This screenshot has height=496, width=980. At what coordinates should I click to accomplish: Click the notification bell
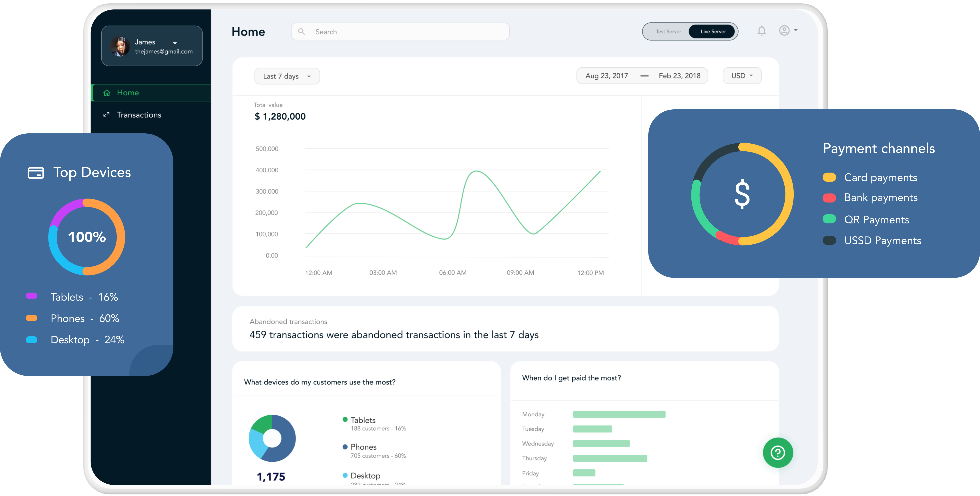pyautogui.click(x=762, y=31)
